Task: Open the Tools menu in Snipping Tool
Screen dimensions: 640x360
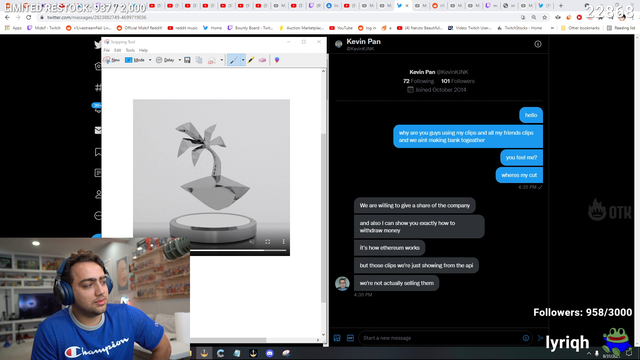Action: point(130,50)
